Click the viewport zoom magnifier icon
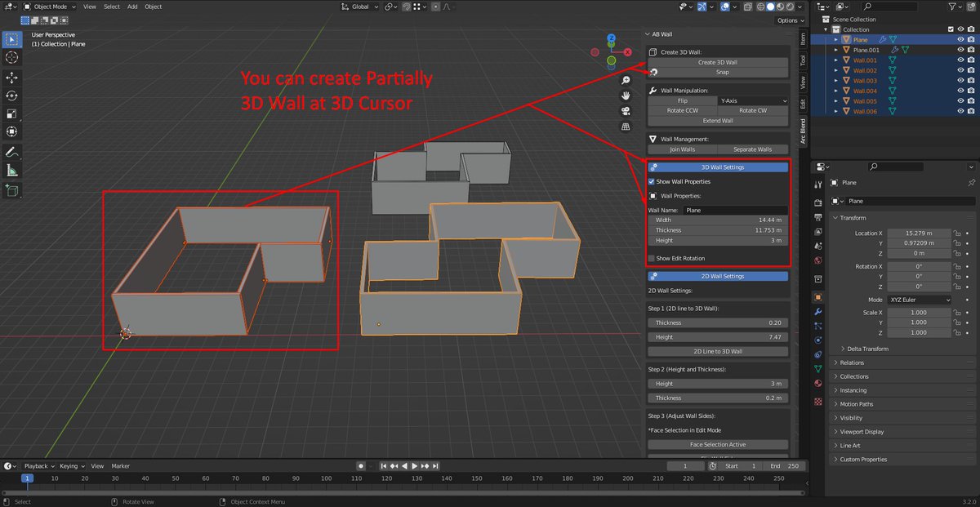 click(626, 80)
